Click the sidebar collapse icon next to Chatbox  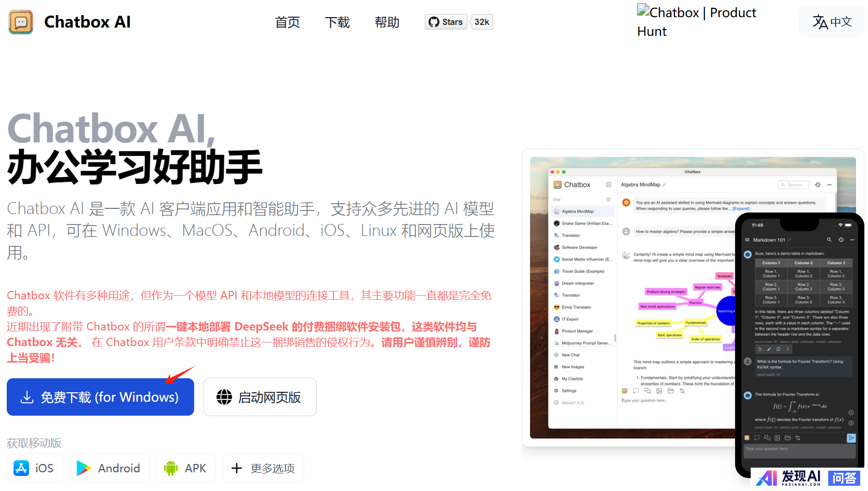coord(608,185)
